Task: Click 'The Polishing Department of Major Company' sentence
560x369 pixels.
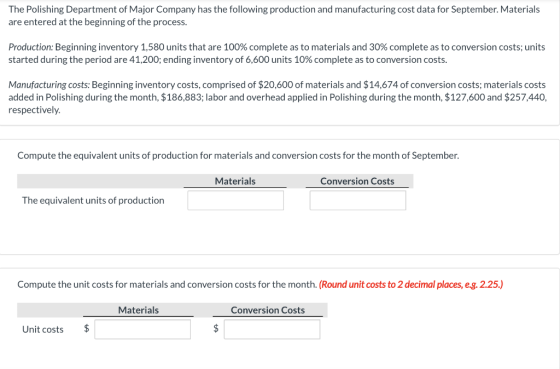Action: [x=274, y=15]
